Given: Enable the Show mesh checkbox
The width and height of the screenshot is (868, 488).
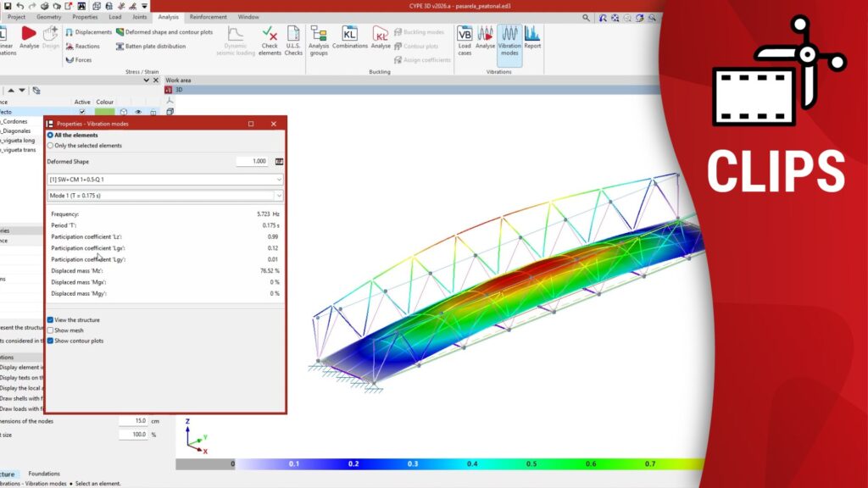Looking at the screenshot, I should [x=51, y=330].
